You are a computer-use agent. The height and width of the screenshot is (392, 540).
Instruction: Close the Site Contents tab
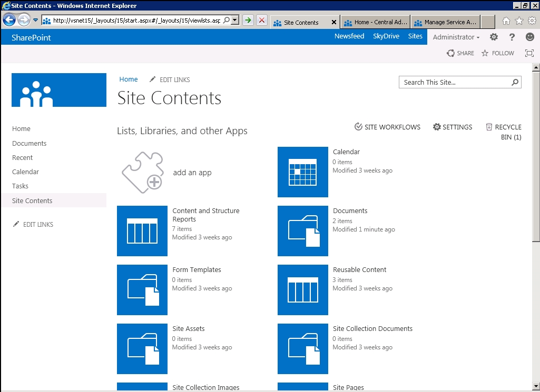333,22
